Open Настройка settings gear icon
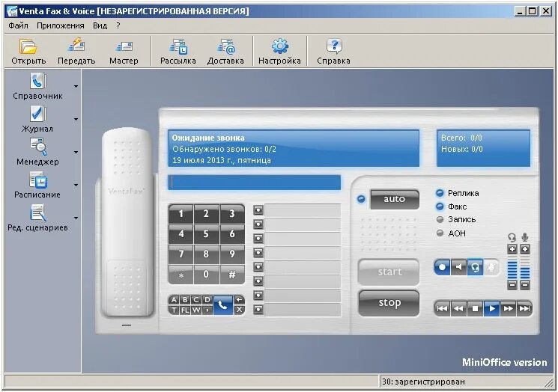Image resolution: width=558 pixels, height=392 pixels. coord(279,51)
